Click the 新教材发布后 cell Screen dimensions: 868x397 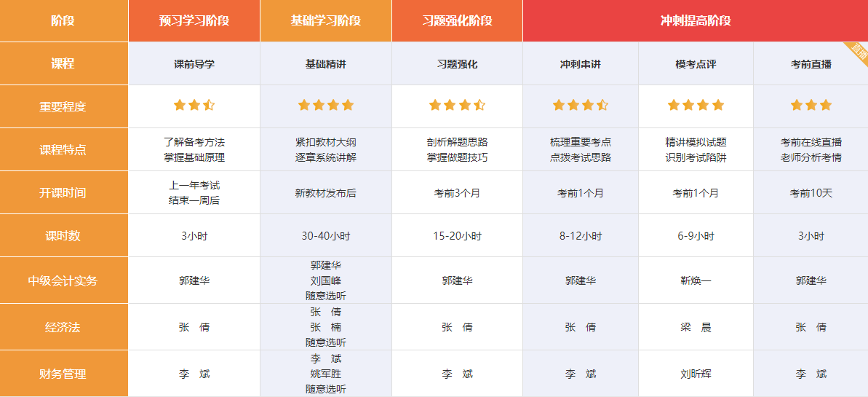click(325, 193)
